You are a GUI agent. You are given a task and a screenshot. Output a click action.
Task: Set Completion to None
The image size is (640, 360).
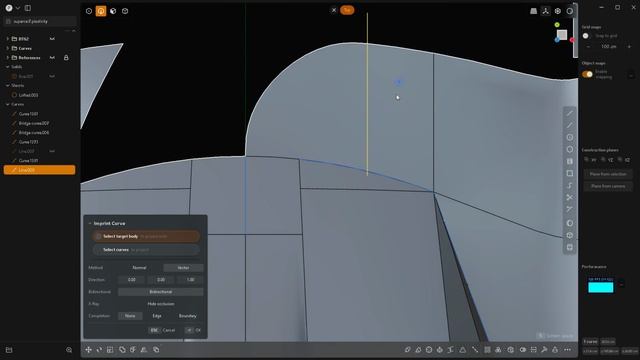(x=130, y=316)
